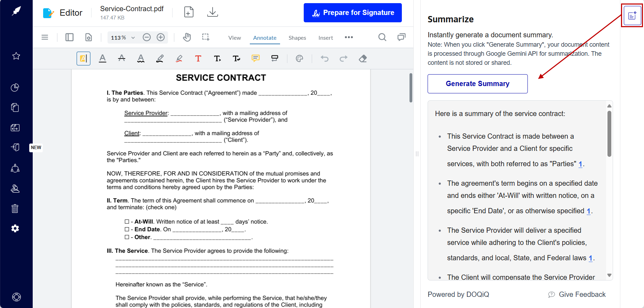The image size is (644, 308).
Task: Click the document viewer vertical scrollbar
Action: [411, 87]
